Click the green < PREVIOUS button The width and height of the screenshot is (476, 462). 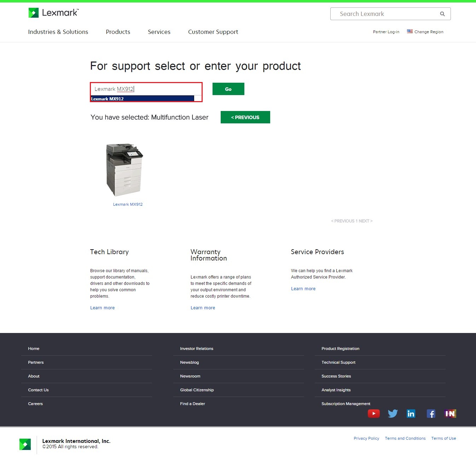click(245, 117)
